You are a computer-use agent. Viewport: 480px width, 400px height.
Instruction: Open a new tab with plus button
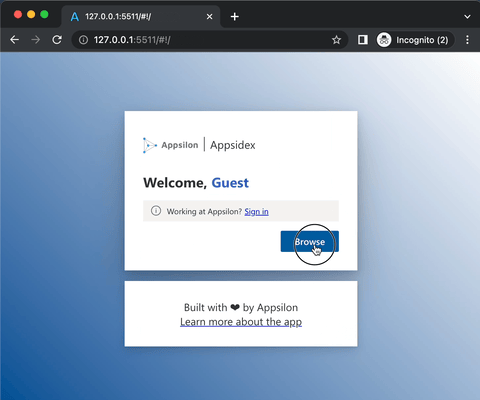[x=234, y=16]
